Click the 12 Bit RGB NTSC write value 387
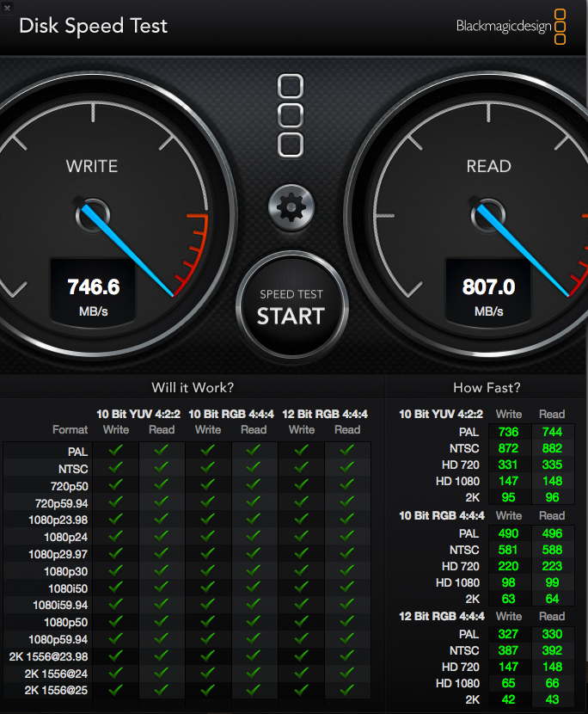Image resolution: width=588 pixels, height=714 pixels. pyautogui.click(x=508, y=650)
